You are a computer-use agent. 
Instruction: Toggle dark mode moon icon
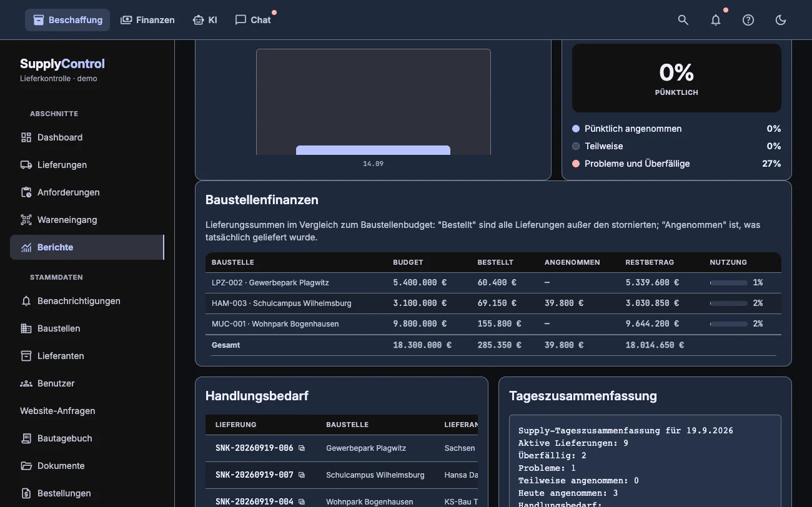[x=781, y=20]
